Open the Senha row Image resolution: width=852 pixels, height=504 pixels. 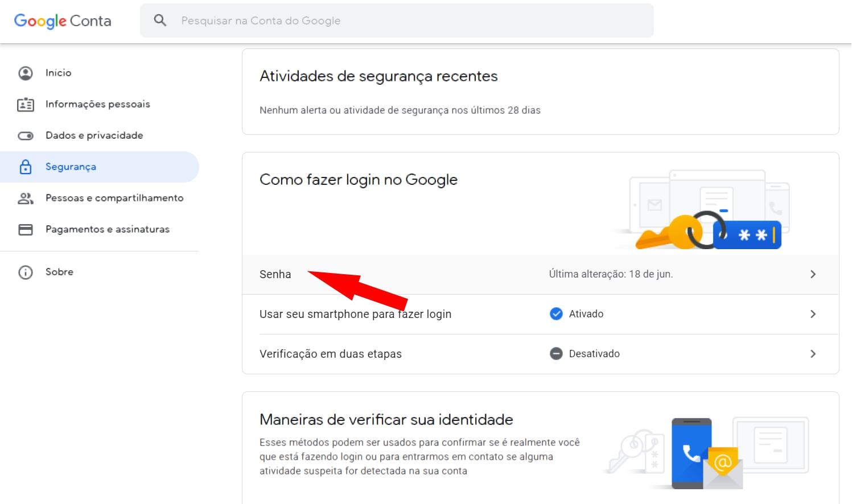click(541, 274)
